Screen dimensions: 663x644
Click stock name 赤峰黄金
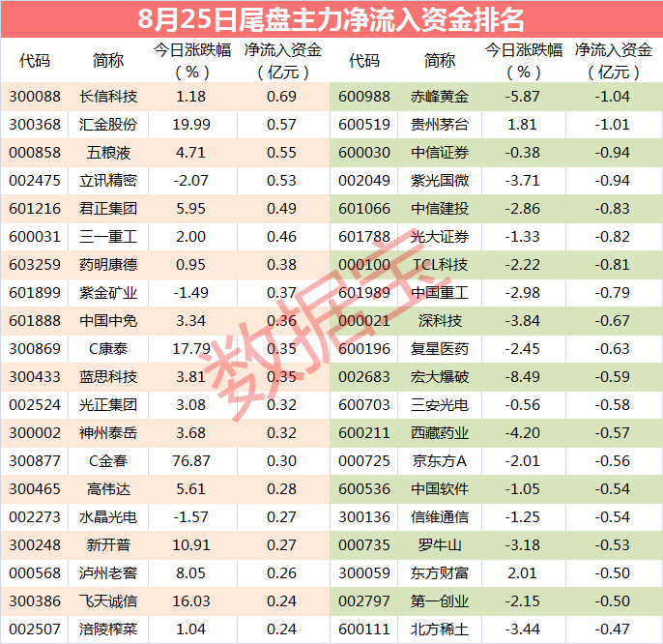[x=440, y=97]
